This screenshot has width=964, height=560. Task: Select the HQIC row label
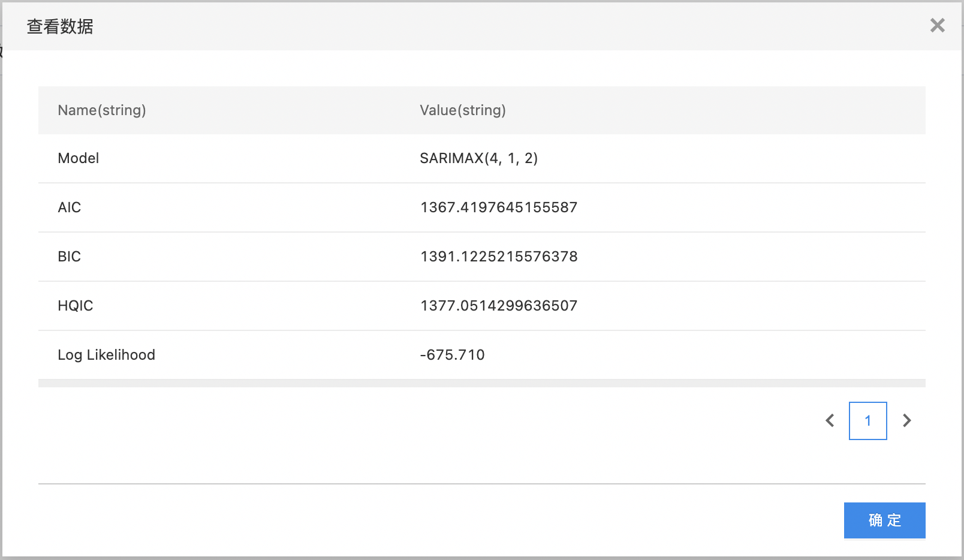(x=76, y=306)
